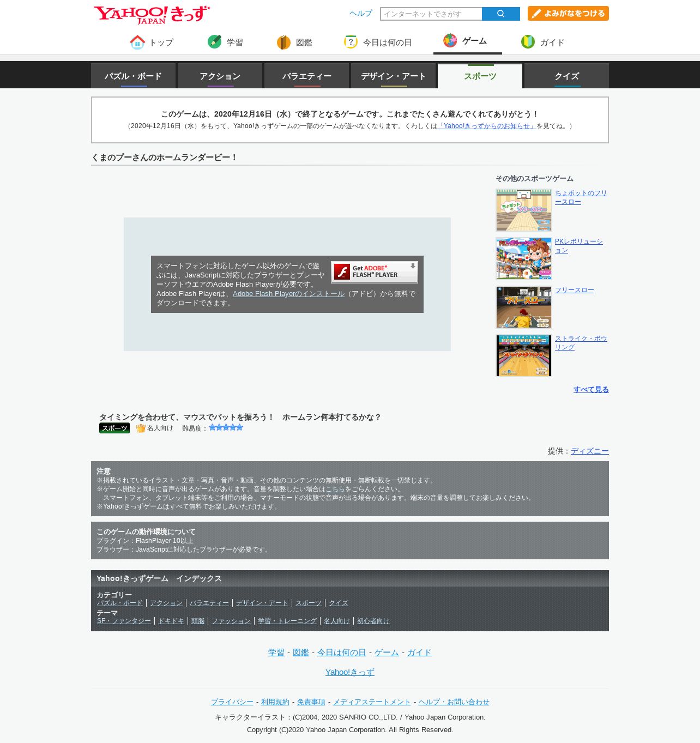Open Yahoo!きっずからのお知らせ notice link

click(487, 126)
